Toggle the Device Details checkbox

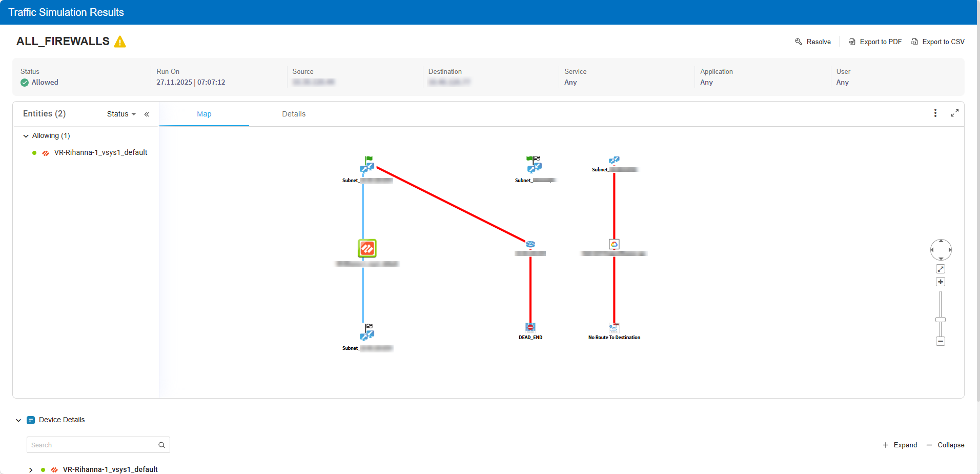click(x=31, y=420)
